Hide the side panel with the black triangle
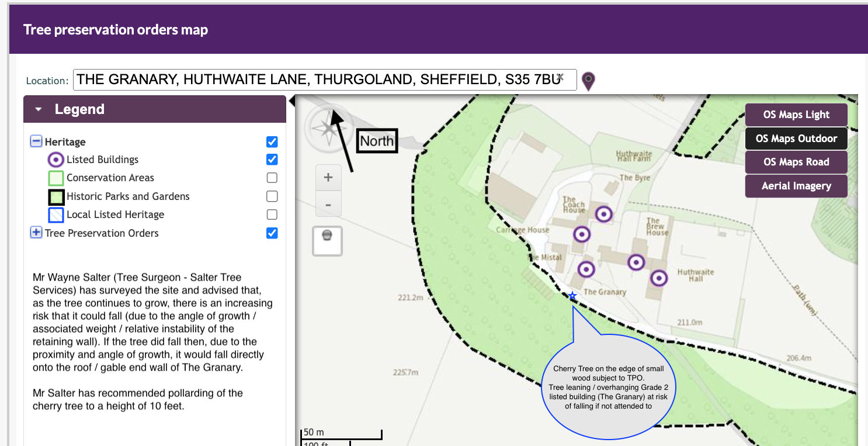This screenshot has height=446, width=868. pos(291,101)
